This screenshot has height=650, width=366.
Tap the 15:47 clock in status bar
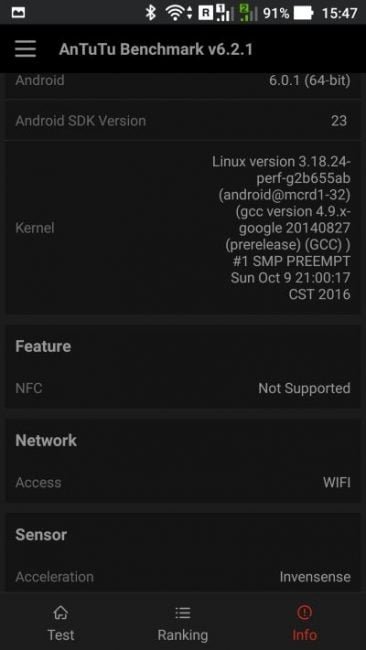[339, 13]
